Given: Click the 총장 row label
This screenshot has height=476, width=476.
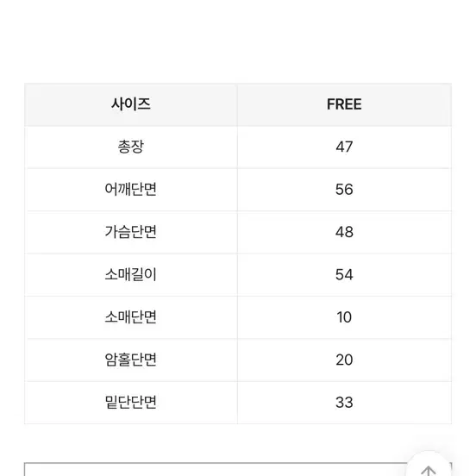Looking at the screenshot, I should point(131,147).
